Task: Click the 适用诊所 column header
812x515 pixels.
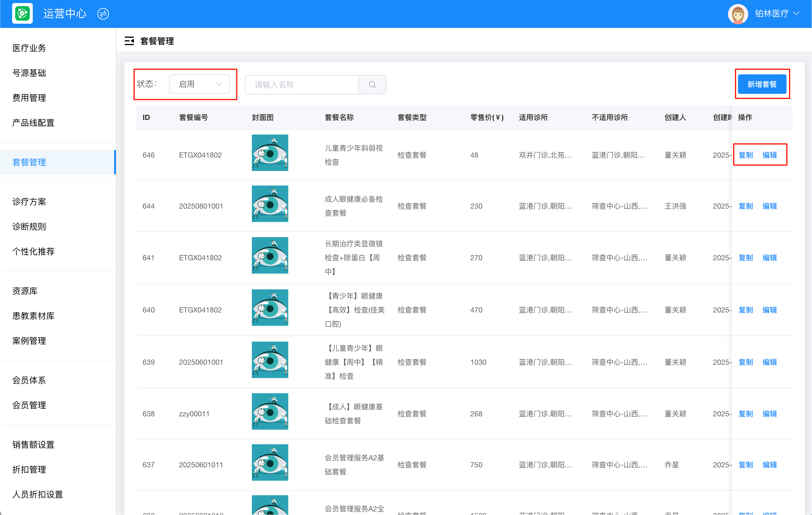Action: pos(533,118)
